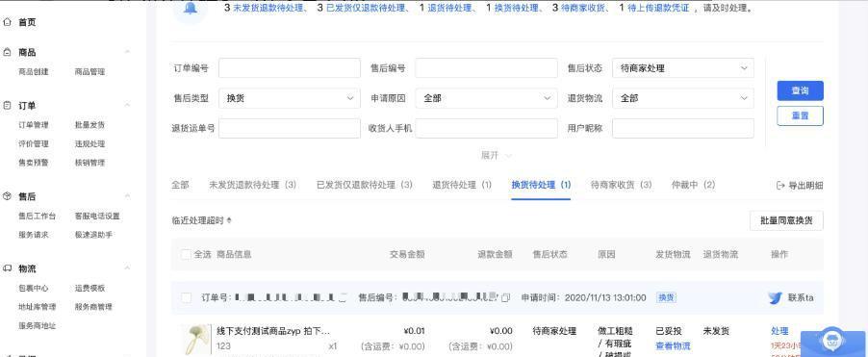Expand more filters via 展开

click(x=496, y=156)
